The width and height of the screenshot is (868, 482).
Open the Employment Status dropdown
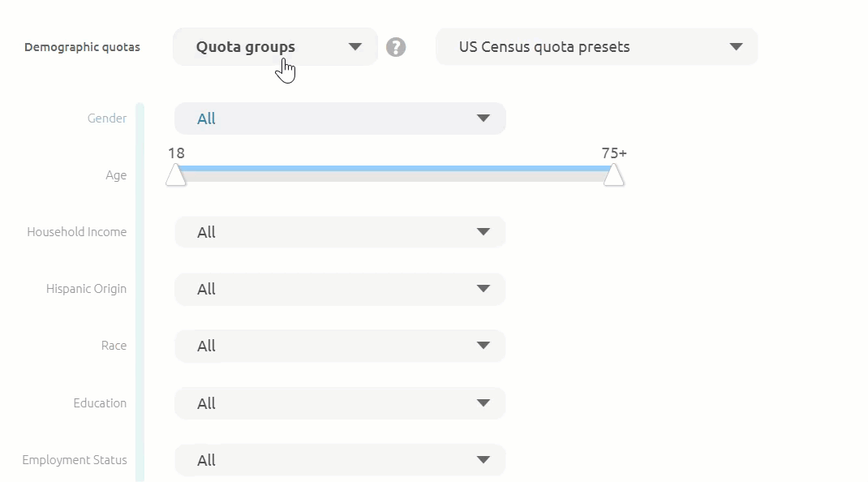coord(340,460)
